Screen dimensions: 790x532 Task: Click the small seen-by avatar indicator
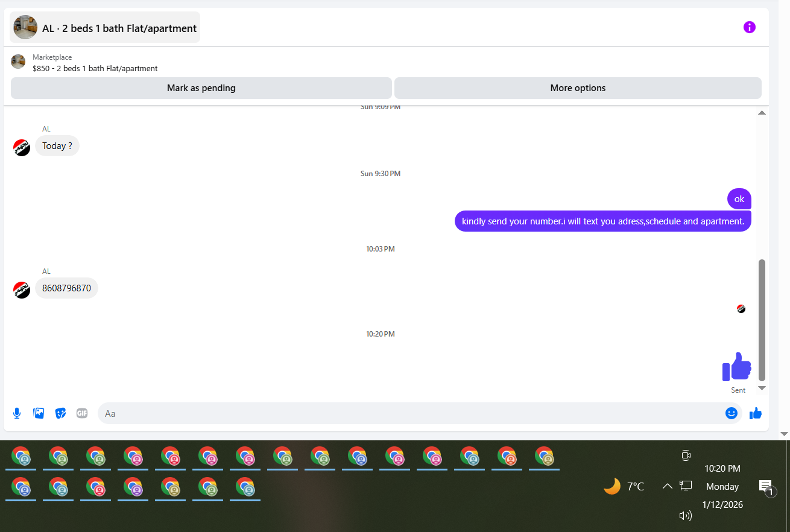coord(741,309)
